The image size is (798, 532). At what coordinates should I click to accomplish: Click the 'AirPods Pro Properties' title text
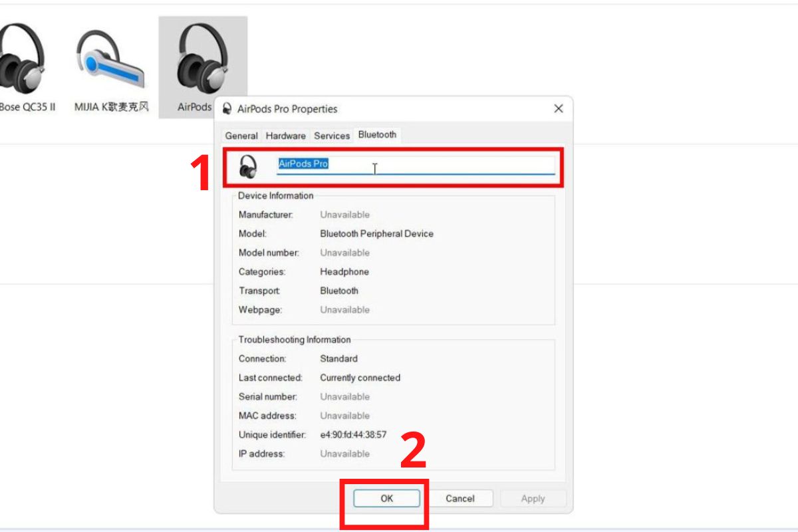[x=287, y=109]
